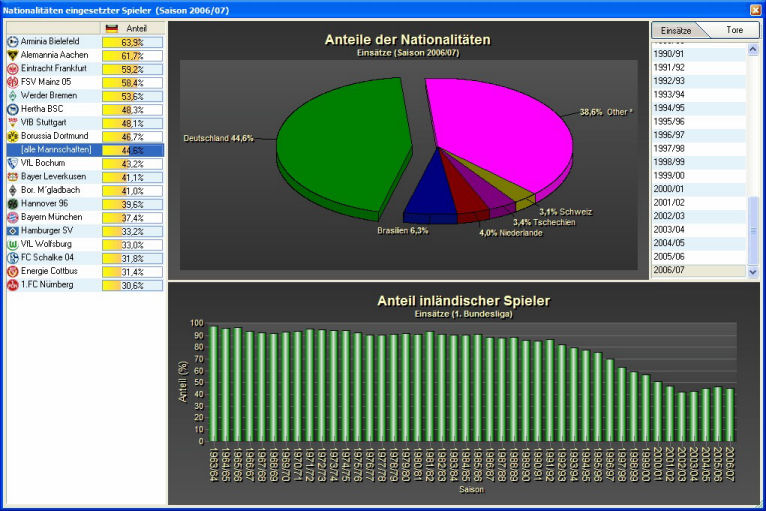The width and height of the screenshot is (766, 511).
Task: Click the Werder Bremen club crest icon
Action: click(x=13, y=96)
